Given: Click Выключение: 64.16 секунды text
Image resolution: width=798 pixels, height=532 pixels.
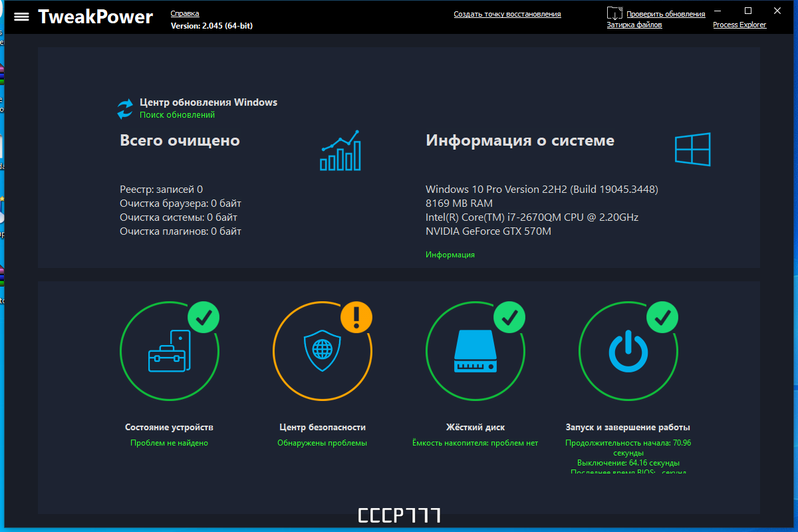Looking at the screenshot, I should [628, 463].
